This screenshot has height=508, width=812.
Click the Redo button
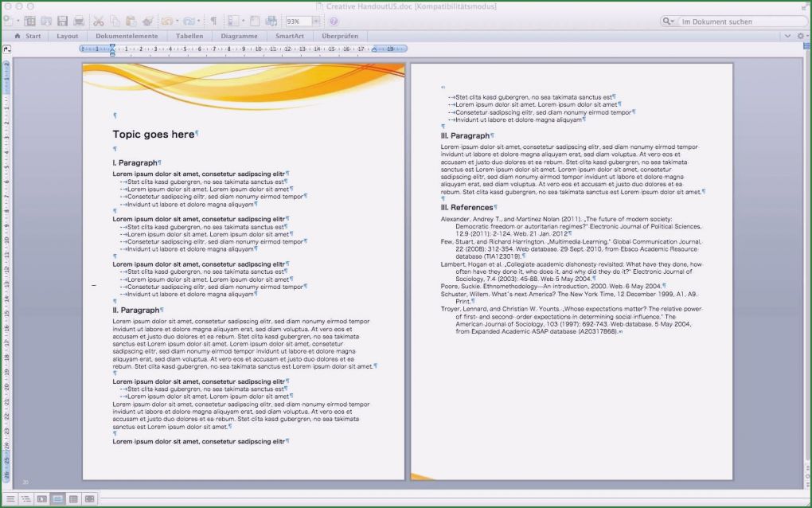[x=189, y=20]
